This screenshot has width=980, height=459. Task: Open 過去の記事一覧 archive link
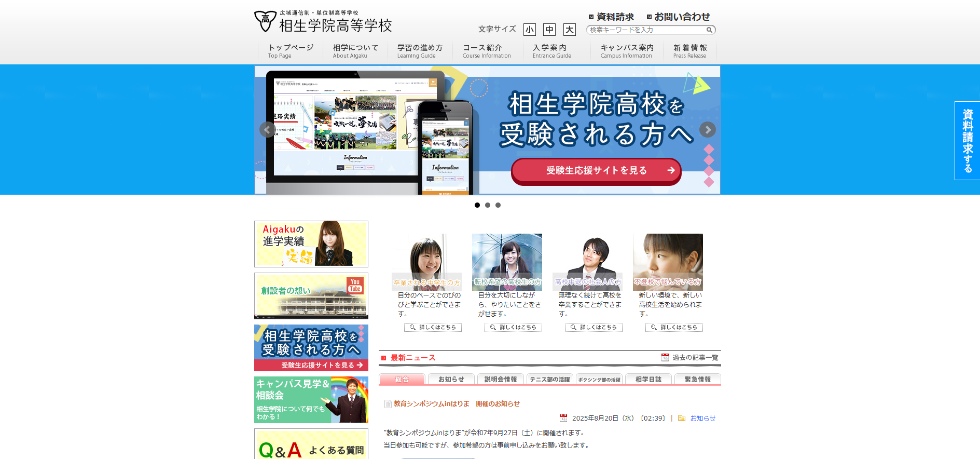tap(695, 358)
